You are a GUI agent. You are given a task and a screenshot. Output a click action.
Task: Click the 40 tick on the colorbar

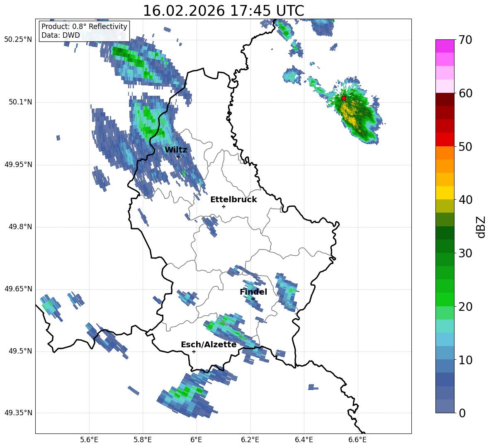click(465, 200)
